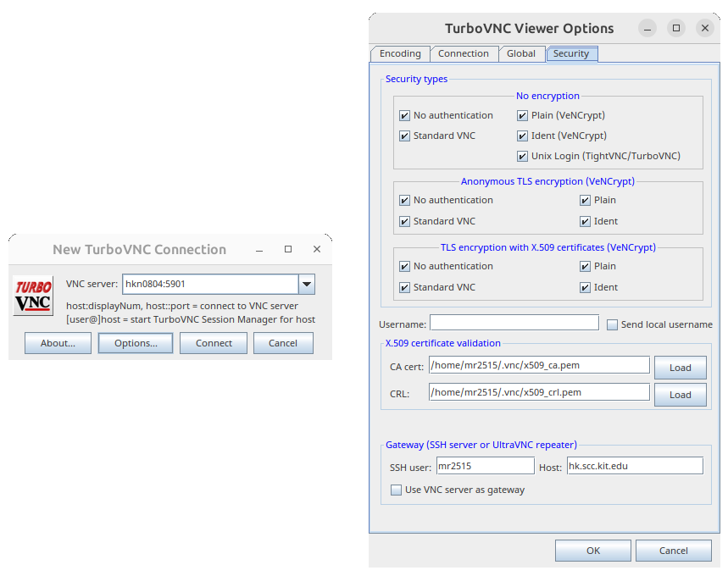Toggle Standard VNC under Anonymous TLS
The image size is (728, 576).
point(404,221)
